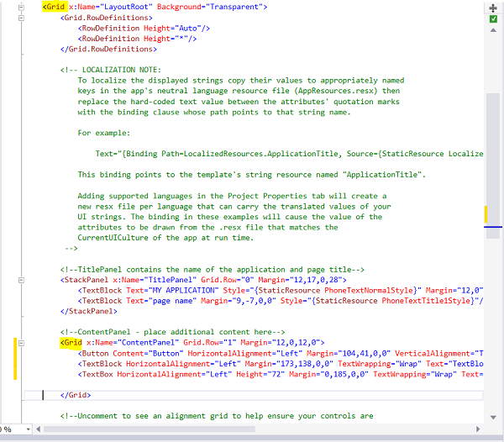Click the editor split-view handle icon
This screenshot has width=504, height=442.
[493, 8]
